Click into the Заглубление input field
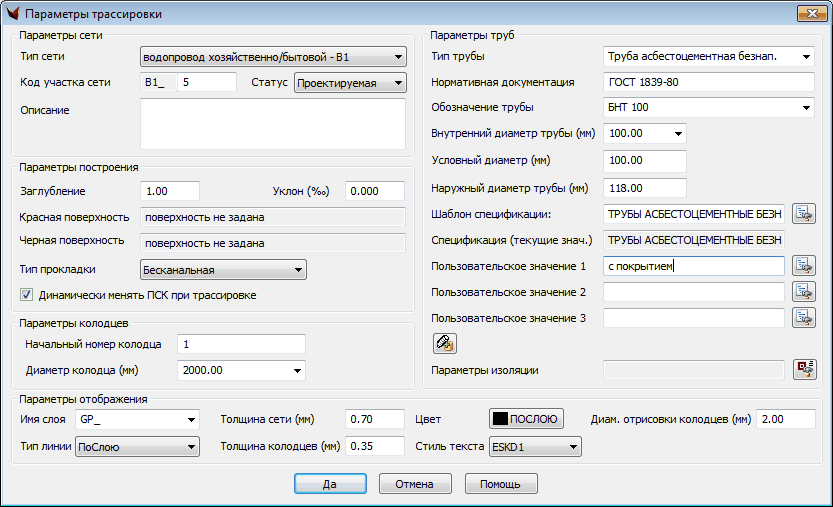Viewport: 833px width, 507px height. (171, 191)
